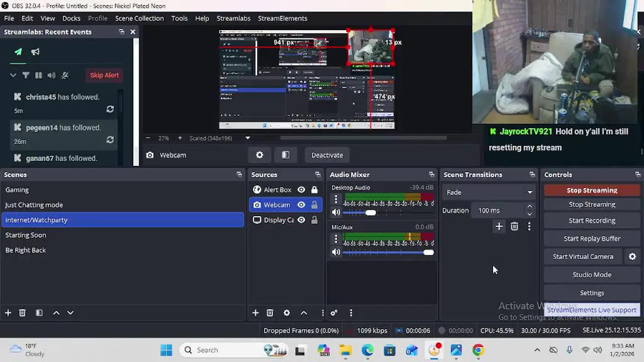
Task: Collapse the recent events options chevron
Action: pos(13,75)
